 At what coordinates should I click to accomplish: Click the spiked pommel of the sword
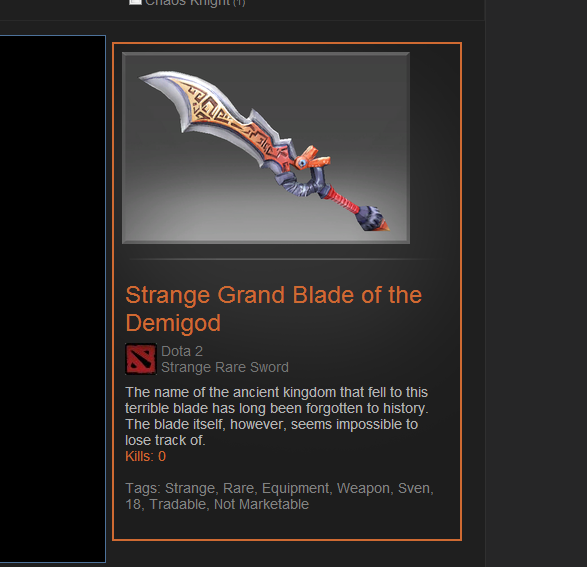[x=372, y=219]
